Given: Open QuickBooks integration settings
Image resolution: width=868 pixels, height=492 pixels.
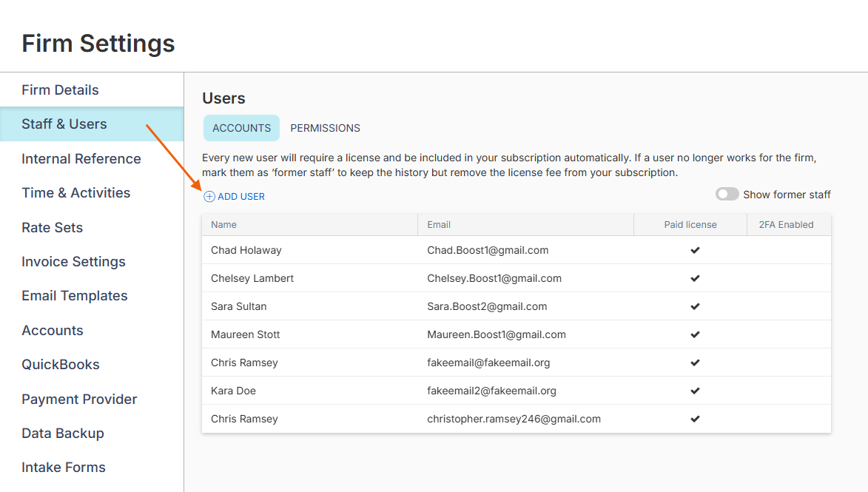Looking at the screenshot, I should pos(61,364).
